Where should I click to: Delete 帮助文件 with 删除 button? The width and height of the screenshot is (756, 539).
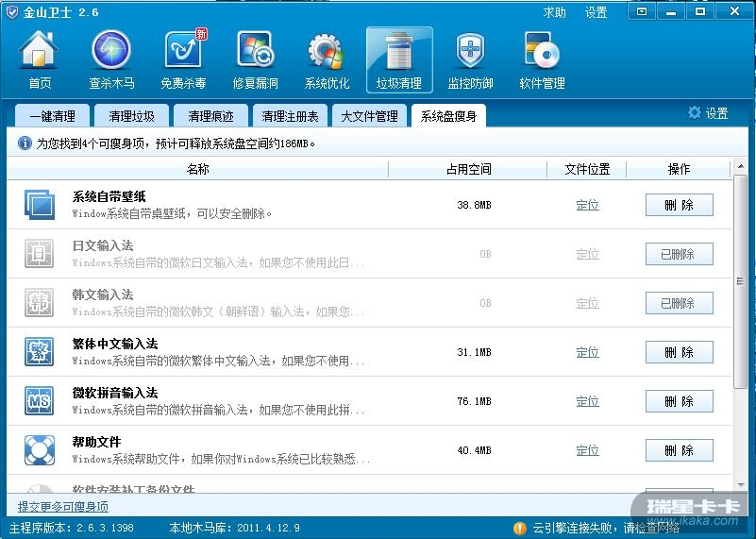pos(679,451)
